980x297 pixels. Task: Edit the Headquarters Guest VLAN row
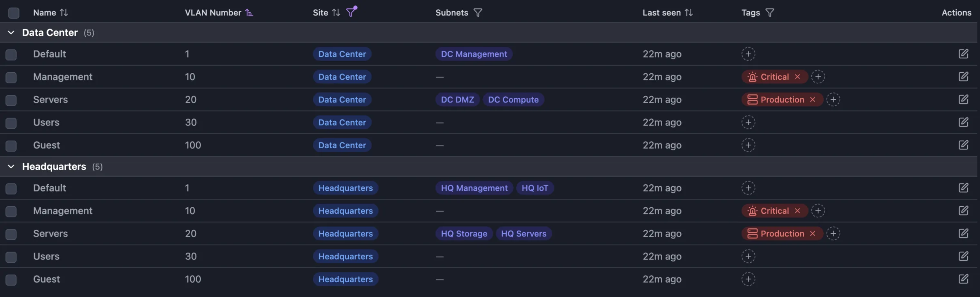pos(964,279)
